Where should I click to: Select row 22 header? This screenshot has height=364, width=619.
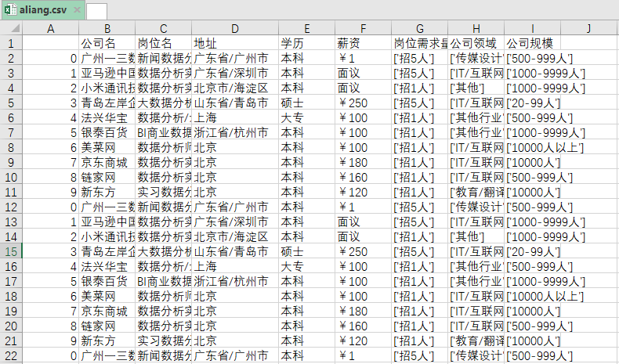[11, 355]
